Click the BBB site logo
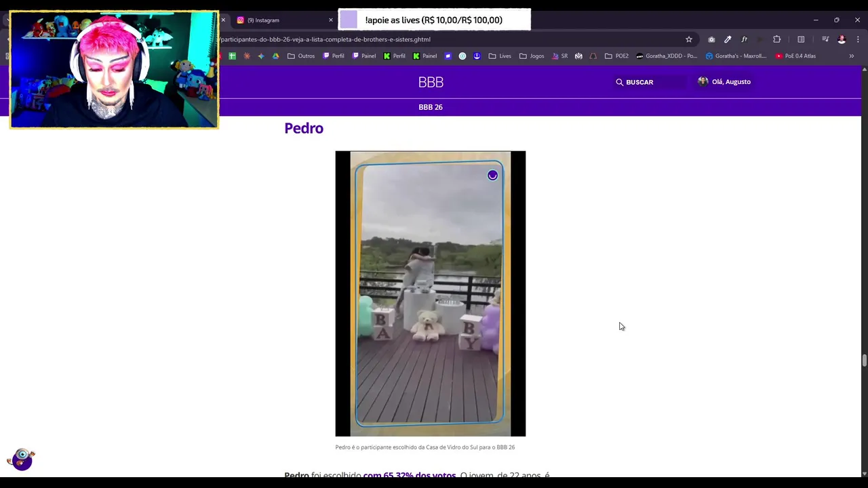 pyautogui.click(x=431, y=82)
